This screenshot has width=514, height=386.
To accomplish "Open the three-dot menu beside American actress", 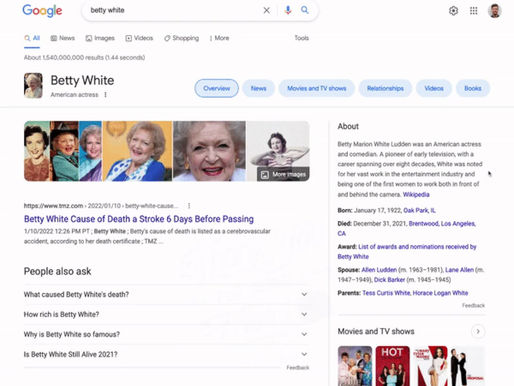I will 105,95.
